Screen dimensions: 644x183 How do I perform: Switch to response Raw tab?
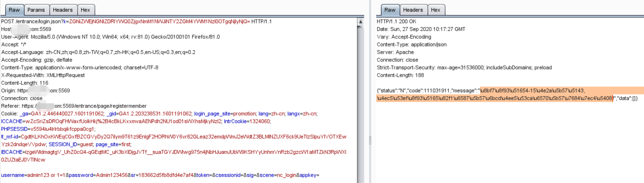(390, 10)
